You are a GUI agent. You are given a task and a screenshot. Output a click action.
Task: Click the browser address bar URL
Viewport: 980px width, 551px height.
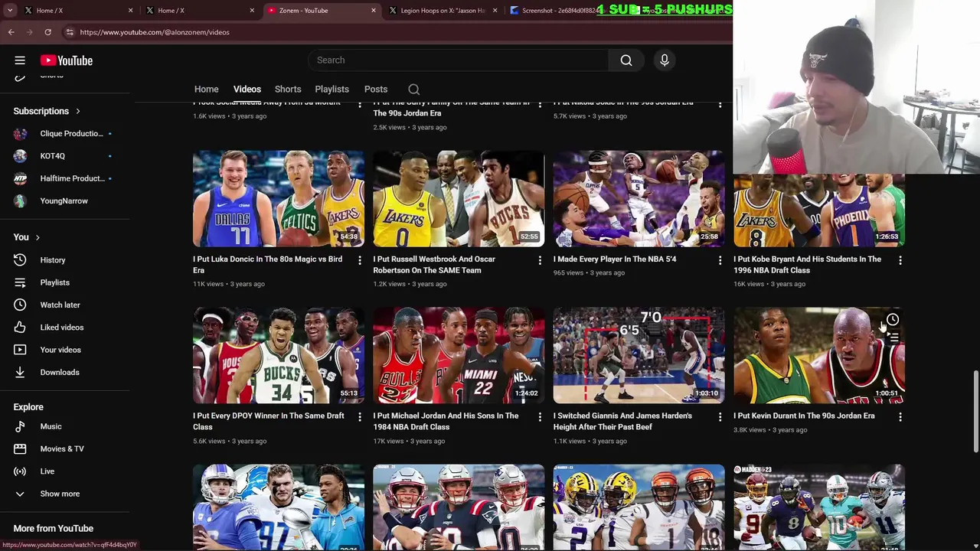tap(155, 32)
